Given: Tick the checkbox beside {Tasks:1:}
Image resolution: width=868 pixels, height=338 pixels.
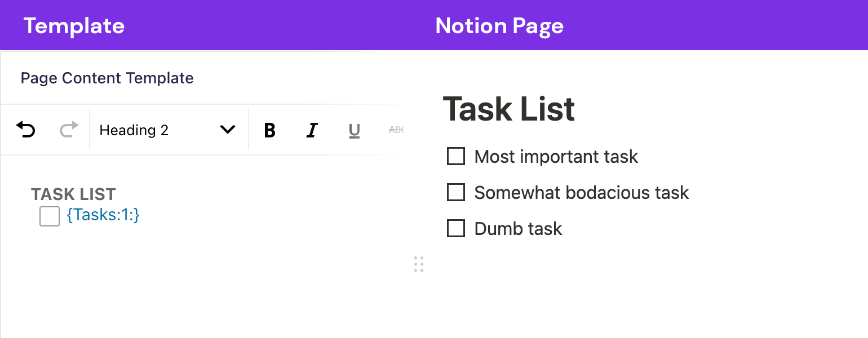Looking at the screenshot, I should coord(50,216).
